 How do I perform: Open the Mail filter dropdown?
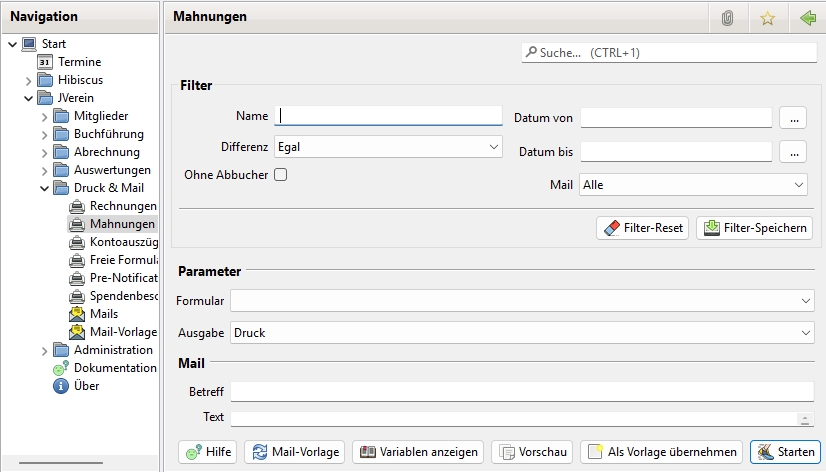tap(693, 185)
